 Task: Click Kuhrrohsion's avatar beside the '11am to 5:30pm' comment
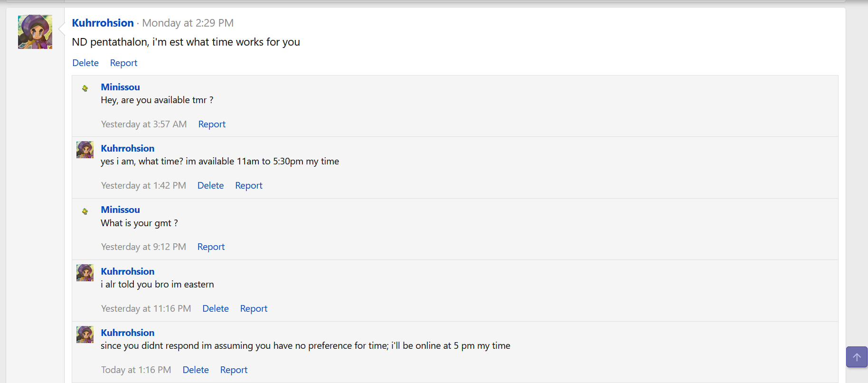click(x=85, y=150)
